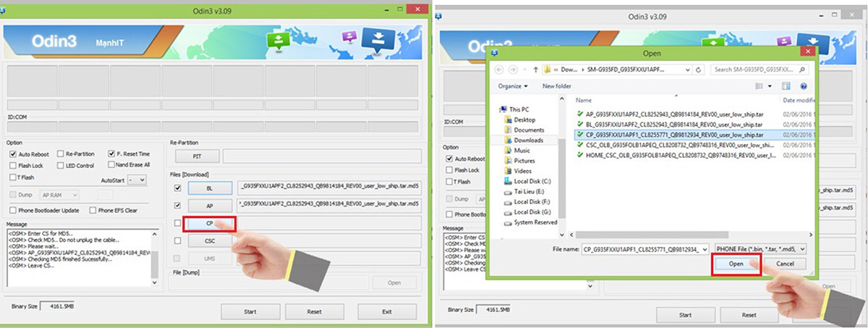Click the AP file button
The image size is (868, 328).
coord(209,206)
